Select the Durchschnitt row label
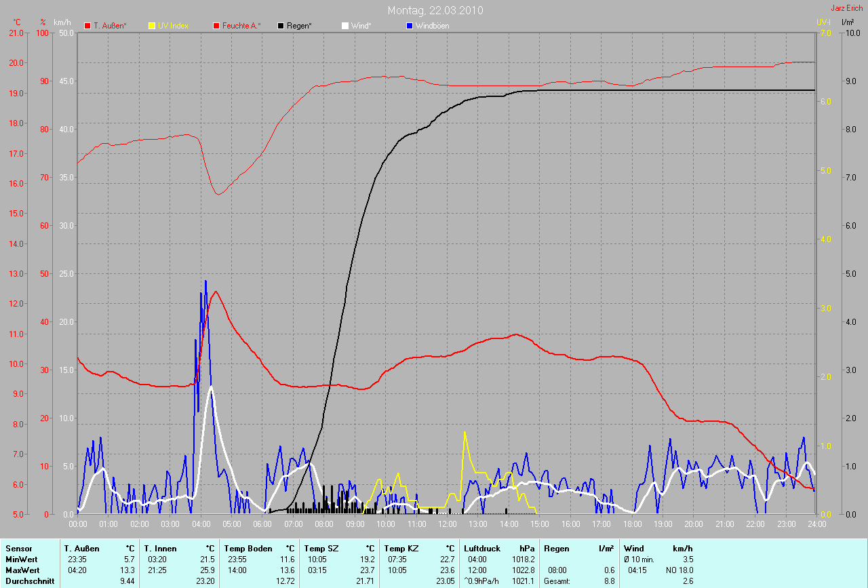 tap(30, 581)
